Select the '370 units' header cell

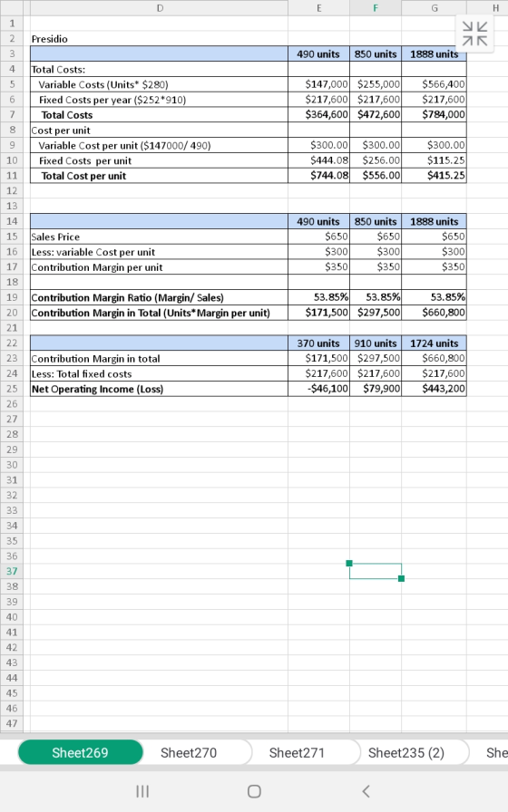318,343
